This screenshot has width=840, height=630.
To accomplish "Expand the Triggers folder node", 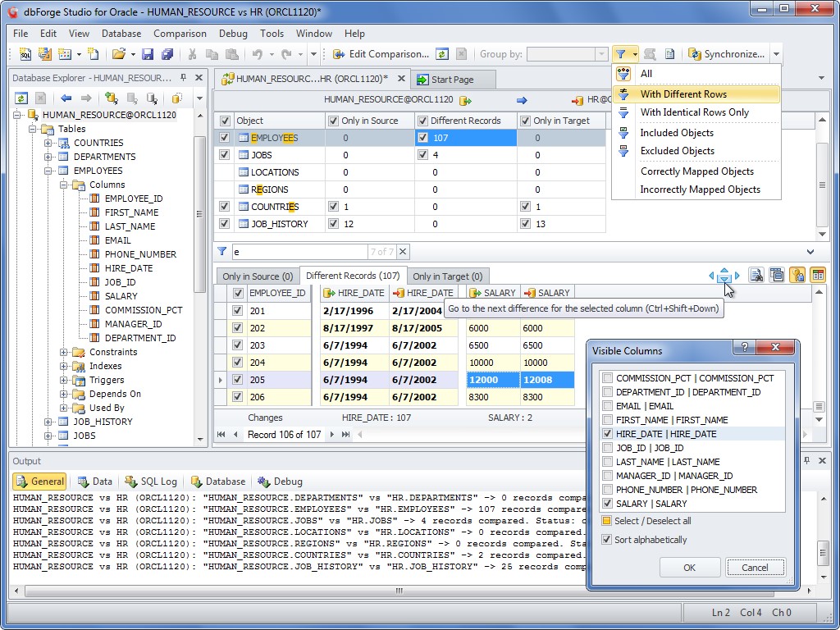I will [64, 380].
